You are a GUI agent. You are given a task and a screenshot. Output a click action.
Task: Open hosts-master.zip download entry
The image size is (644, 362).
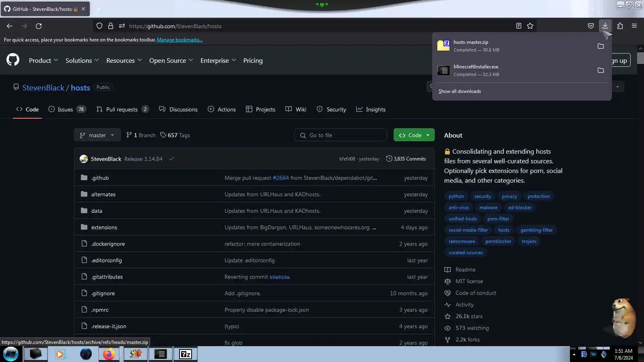513,46
